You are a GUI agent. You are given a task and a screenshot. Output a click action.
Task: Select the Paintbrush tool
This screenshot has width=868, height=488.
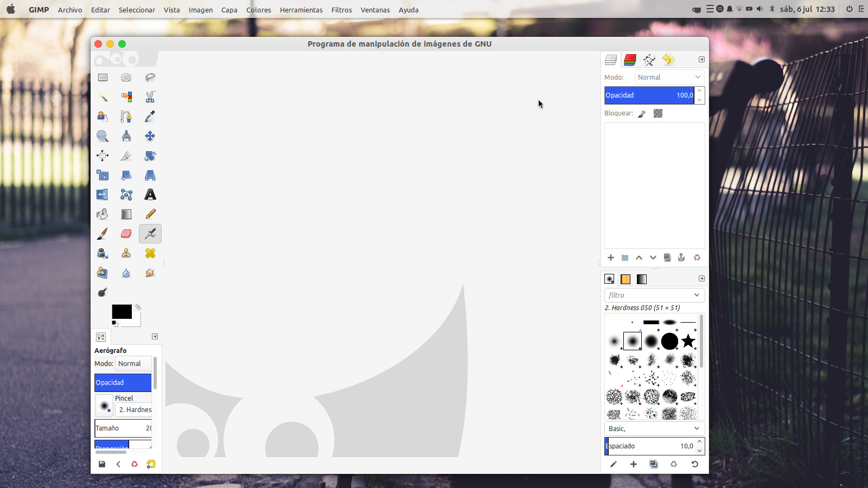[103, 234]
